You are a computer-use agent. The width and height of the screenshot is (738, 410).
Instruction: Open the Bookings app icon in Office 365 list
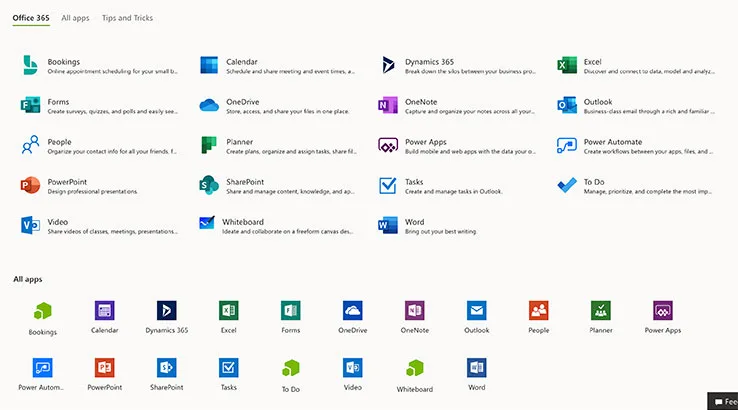point(30,65)
